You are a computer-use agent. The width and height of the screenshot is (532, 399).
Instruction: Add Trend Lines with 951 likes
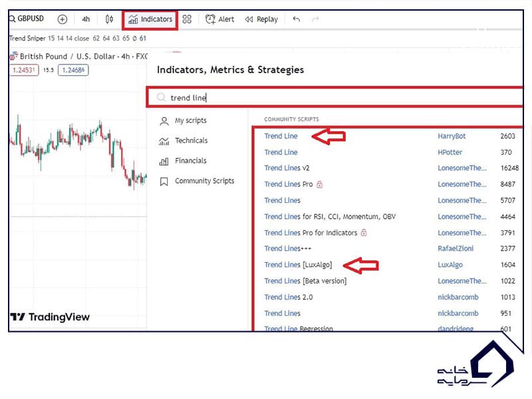click(282, 313)
